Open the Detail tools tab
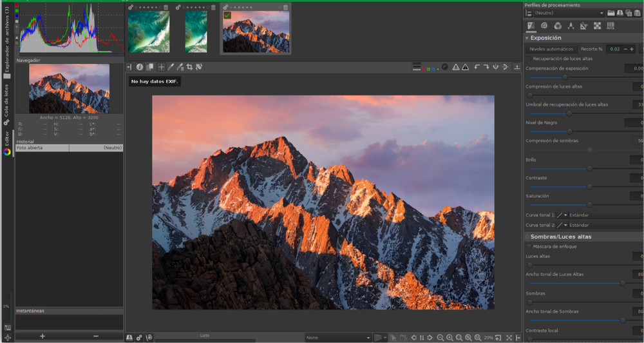The width and height of the screenshot is (644, 343). pos(544,26)
